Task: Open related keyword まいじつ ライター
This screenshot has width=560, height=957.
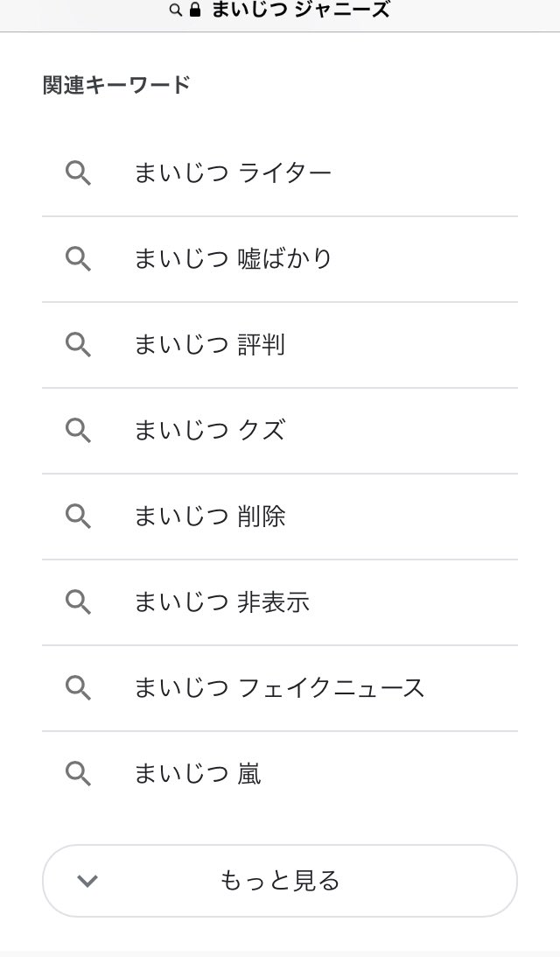Action: tap(233, 173)
